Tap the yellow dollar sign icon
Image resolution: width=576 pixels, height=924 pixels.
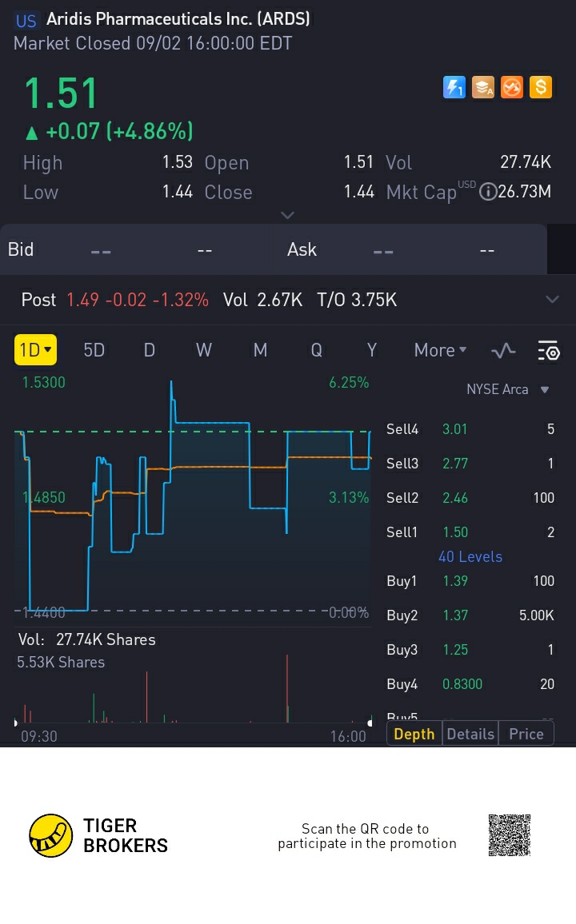(541, 87)
